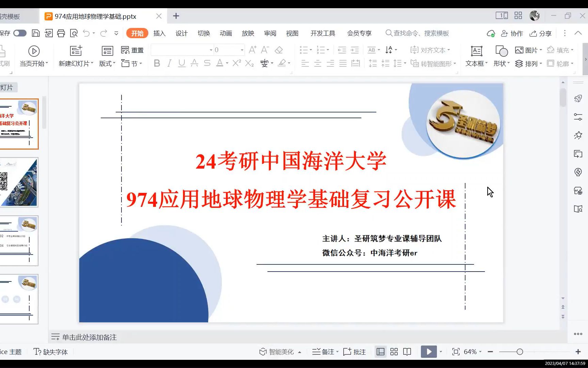Open the font size dropdown
This screenshot has height=368, width=588.
tap(242, 50)
